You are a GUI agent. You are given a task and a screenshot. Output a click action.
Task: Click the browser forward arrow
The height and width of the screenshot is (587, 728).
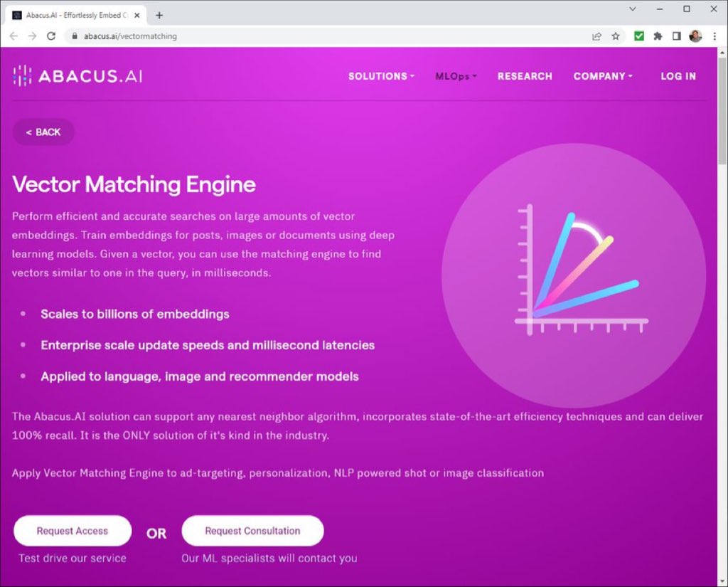point(32,36)
